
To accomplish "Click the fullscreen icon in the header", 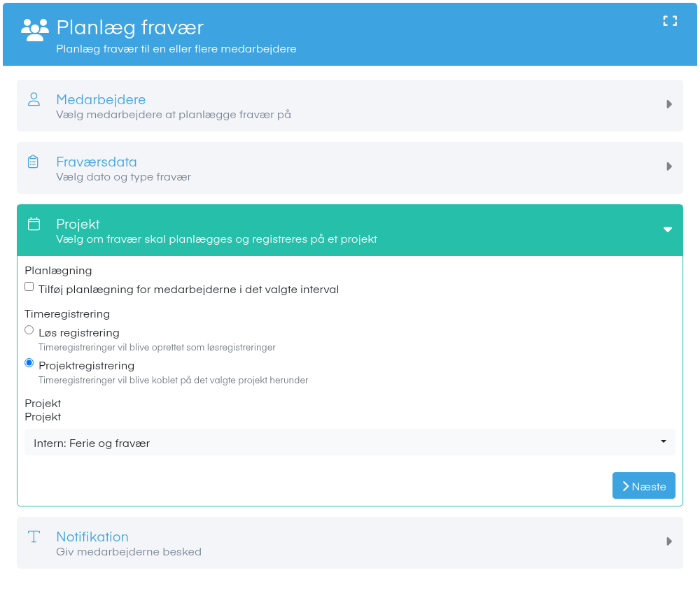I will tap(670, 21).
